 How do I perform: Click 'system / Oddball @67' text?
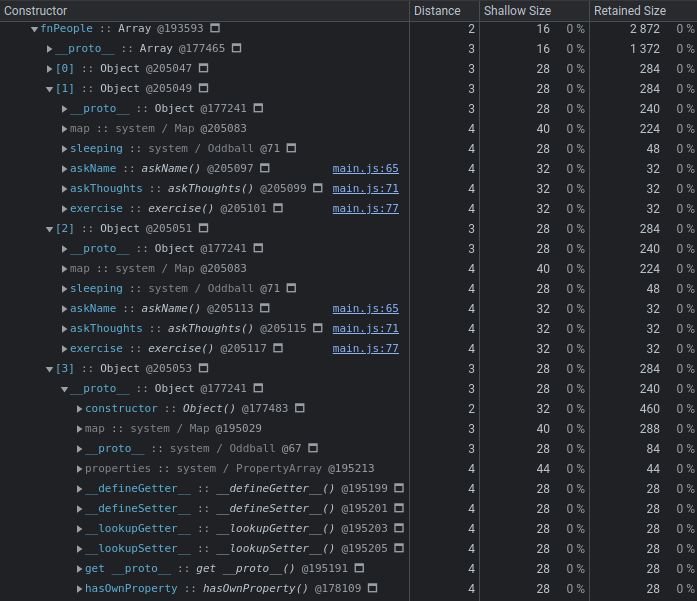pyautogui.click(x=236, y=449)
